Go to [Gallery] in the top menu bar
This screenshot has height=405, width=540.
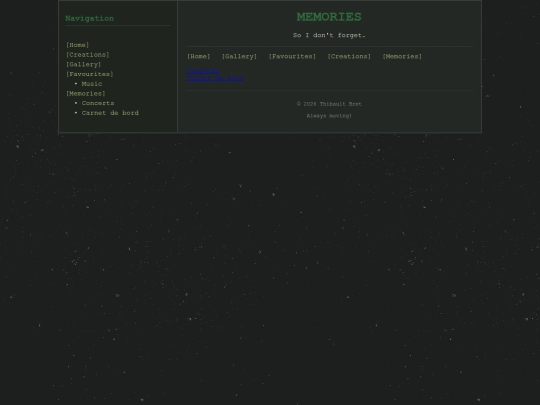coord(239,56)
